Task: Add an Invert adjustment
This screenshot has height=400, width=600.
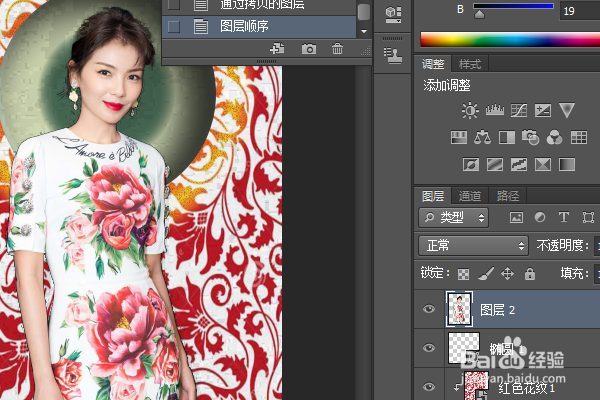Action: click(471, 165)
